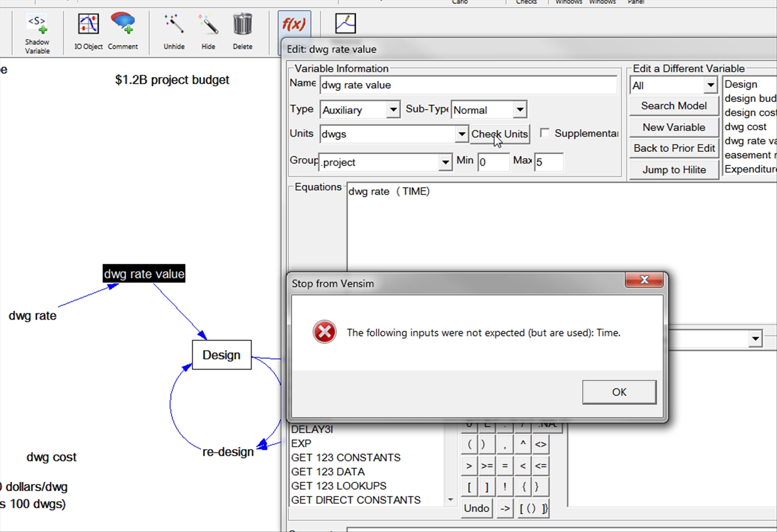This screenshot has height=532, width=777.
Task: Activate the f(x) equation tool
Action: [294, 24]
